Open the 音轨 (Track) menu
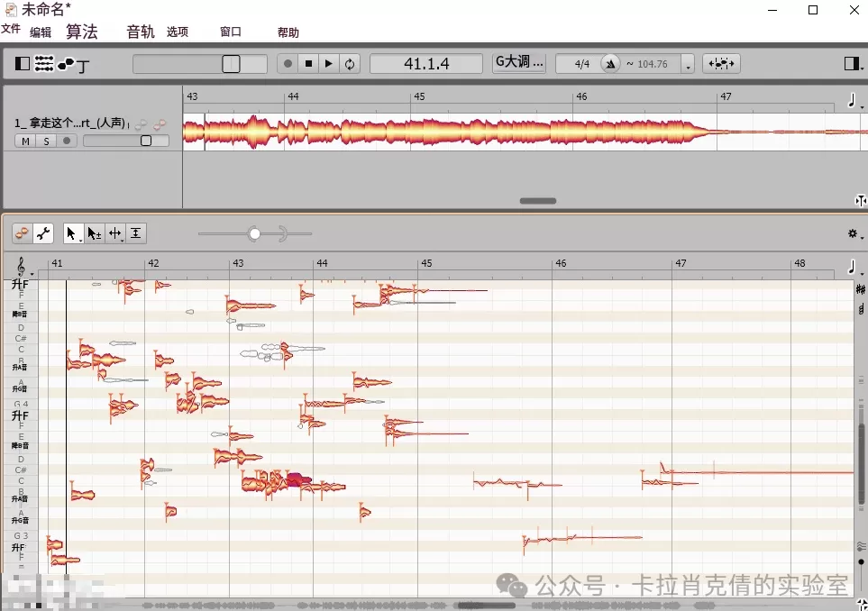868x611 pixels. [x=141, y=32]
